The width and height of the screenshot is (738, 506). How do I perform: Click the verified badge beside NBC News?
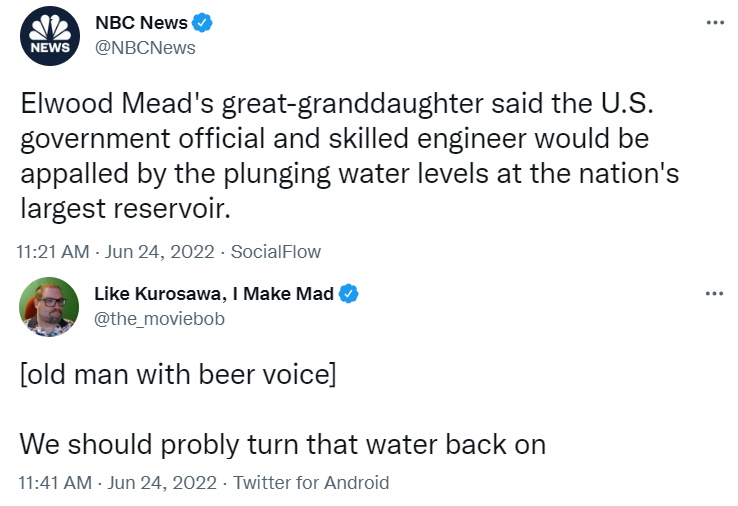pos(202,23)
